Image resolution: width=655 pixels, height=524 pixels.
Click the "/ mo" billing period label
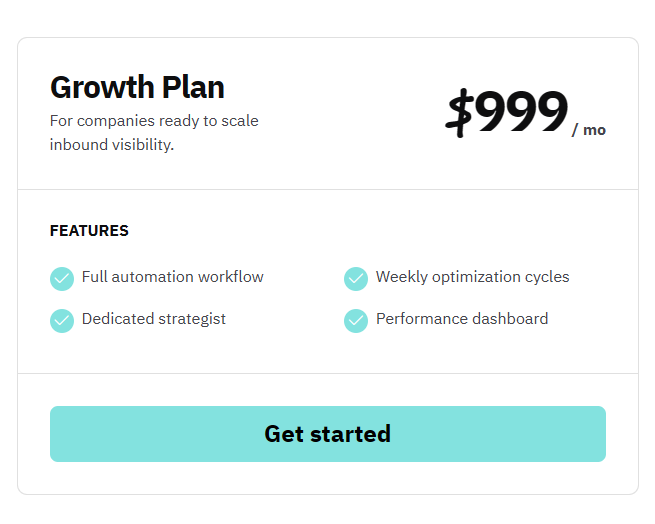589,130
